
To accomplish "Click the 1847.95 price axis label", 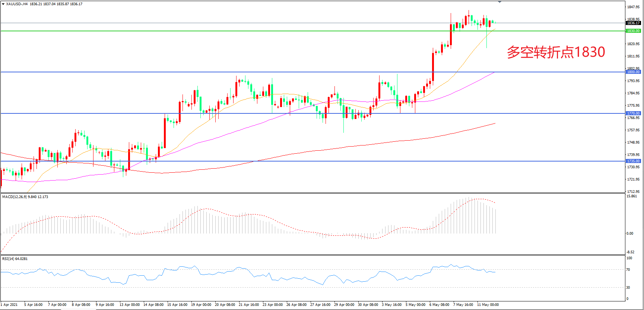I will 633,7.
